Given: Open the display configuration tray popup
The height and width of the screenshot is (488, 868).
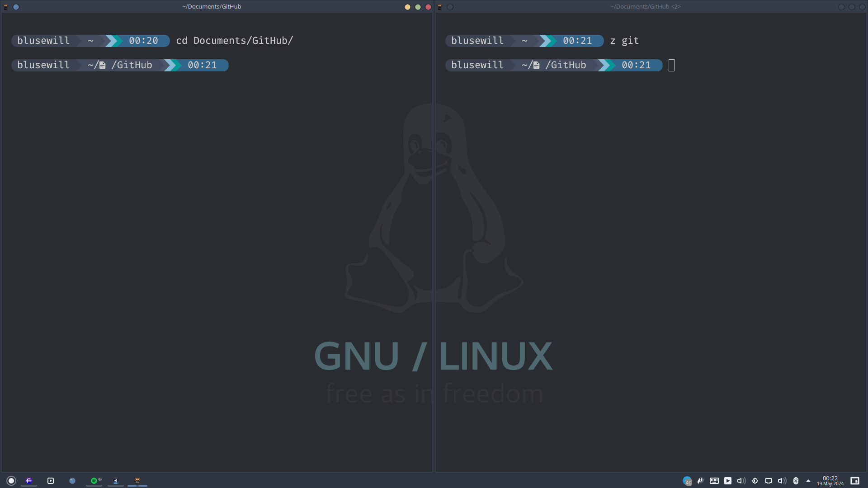Looking at the screenshot, I should click(x=769, y=481).
